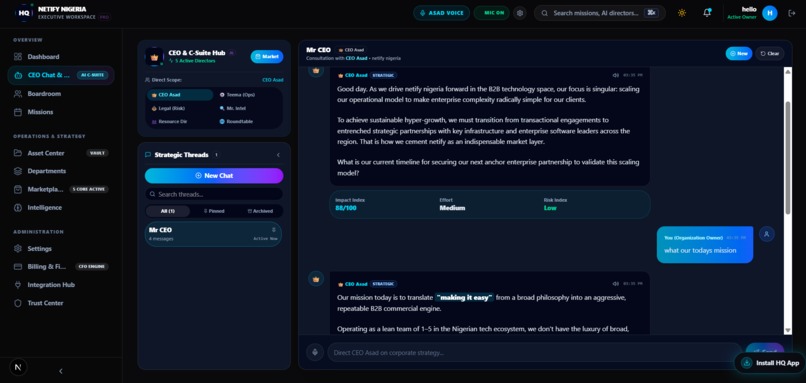Image resolution: width=806 pixels, height=383 pixels.
Task: Click the Settings gear in sidebar
Action: pos(19,248)
